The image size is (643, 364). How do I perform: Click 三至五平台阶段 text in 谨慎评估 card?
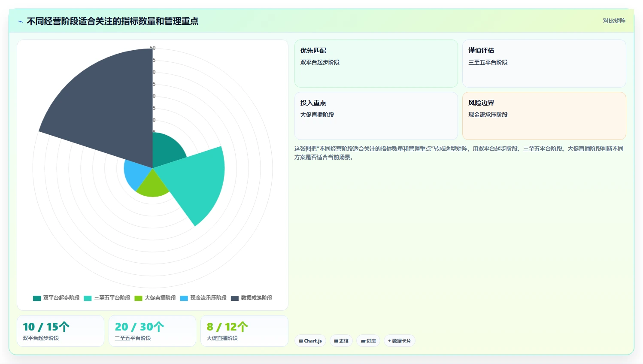[x=488, y=62]
